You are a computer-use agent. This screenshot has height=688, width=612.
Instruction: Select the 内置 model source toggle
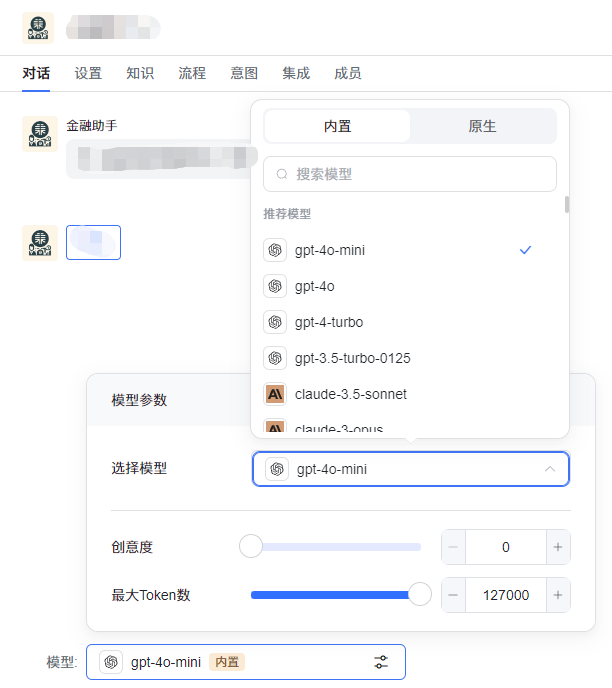coord(337,126)
